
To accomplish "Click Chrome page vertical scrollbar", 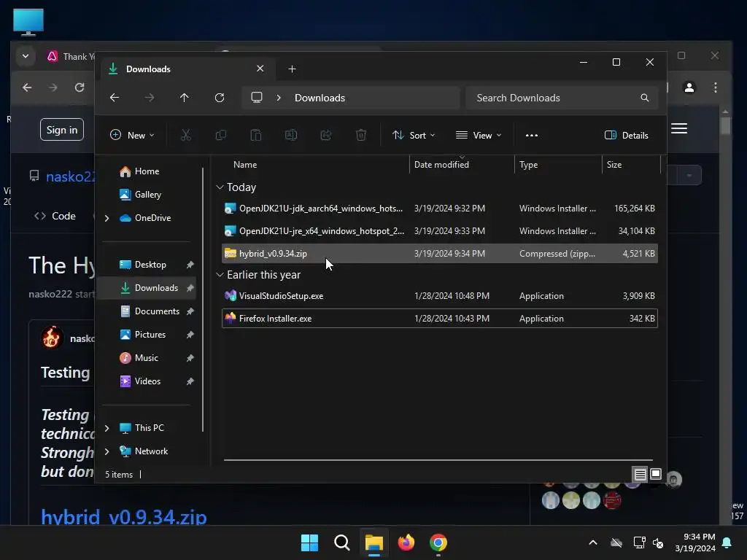I will coord(725,125).
